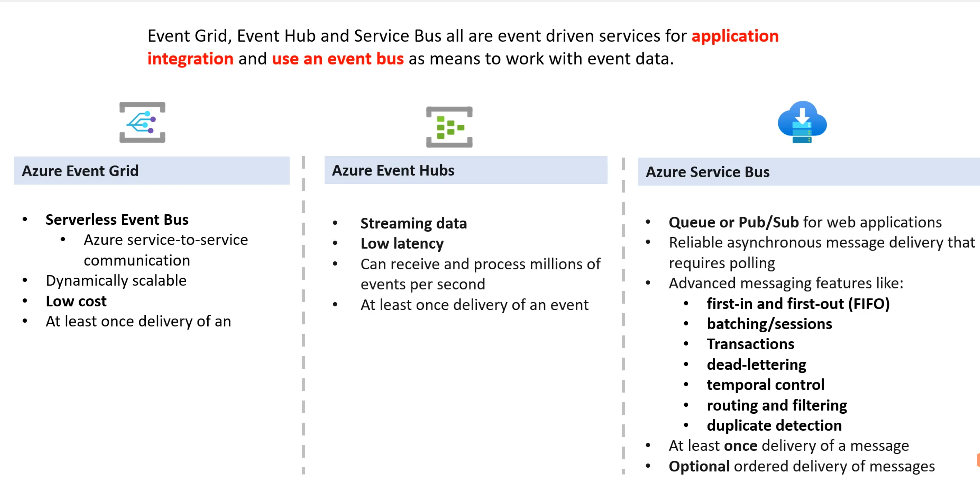Click the Azure Event Grid icon

[x=142, y=122]
